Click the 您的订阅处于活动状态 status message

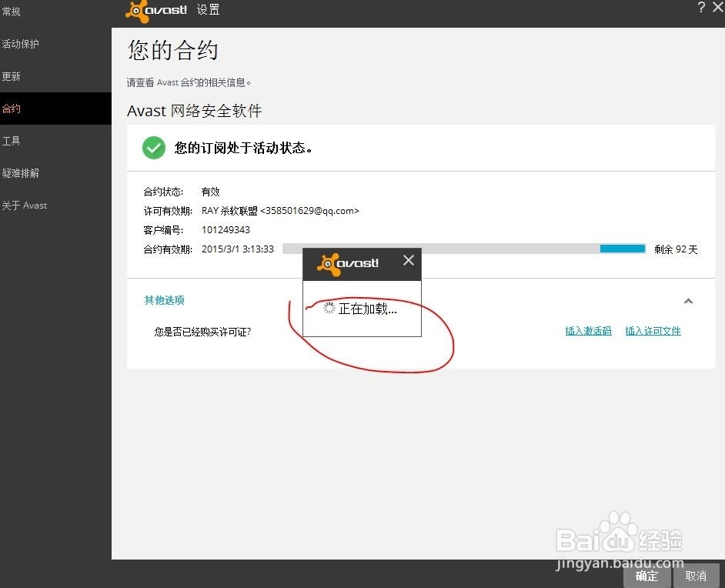[x=243, y=148]
